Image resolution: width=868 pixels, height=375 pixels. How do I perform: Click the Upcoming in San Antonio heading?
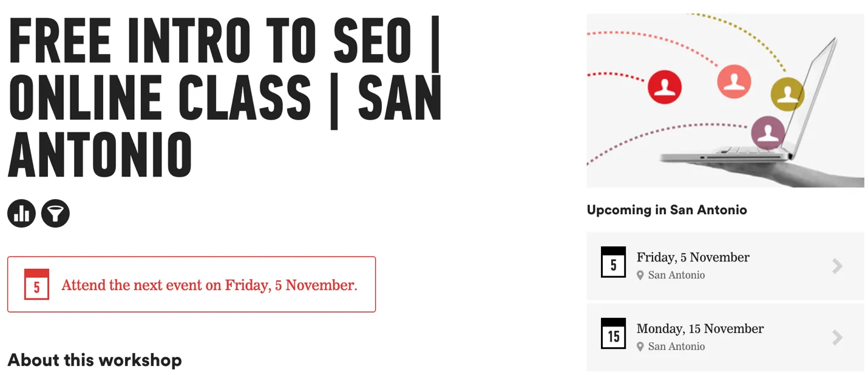667,210
